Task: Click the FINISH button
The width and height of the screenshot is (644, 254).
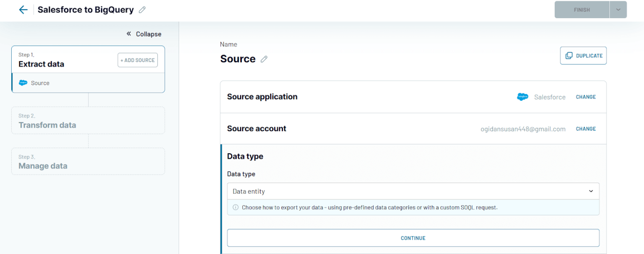Action: [x=581, y=9]
